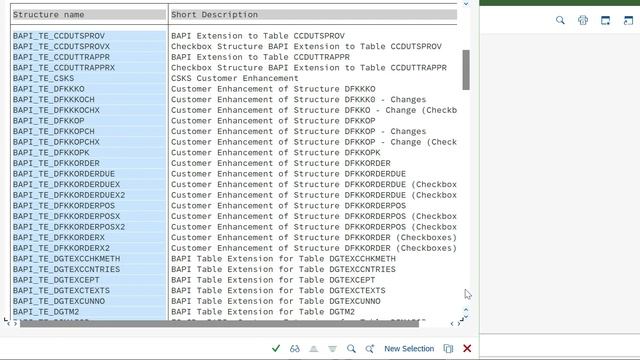Click the generate shortcut window icon
This screenshot has height=360, width=640.
628,20
